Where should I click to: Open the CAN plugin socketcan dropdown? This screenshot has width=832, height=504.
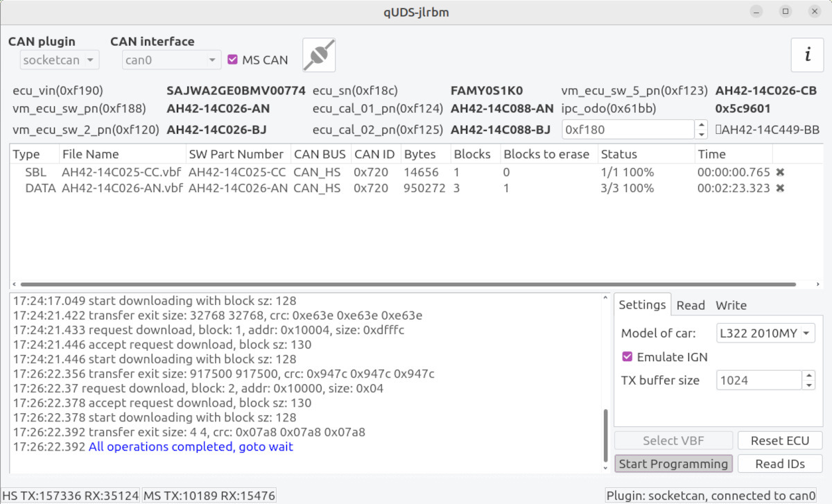(x=60, y=60)
